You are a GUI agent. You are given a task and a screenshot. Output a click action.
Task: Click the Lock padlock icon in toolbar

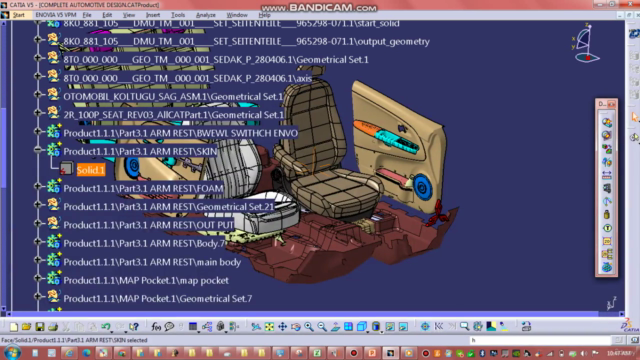pos(221,327)
